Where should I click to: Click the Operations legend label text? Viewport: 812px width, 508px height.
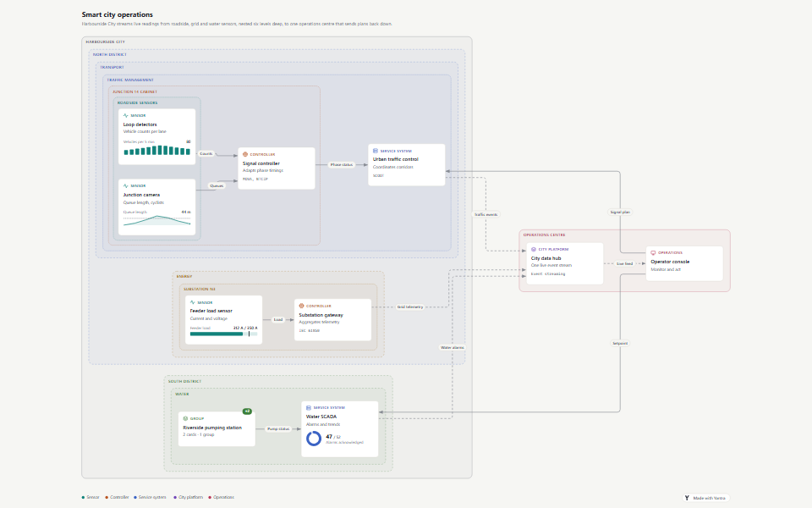pyautogui.click(x=223, y=497)
